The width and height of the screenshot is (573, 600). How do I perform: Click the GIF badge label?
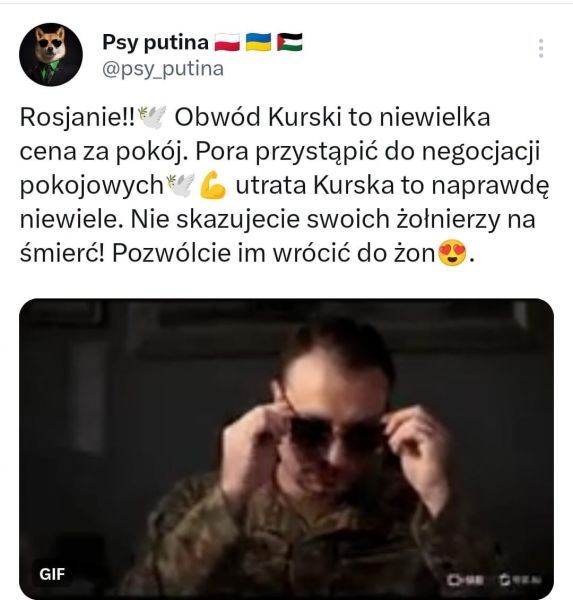(52, 574)
